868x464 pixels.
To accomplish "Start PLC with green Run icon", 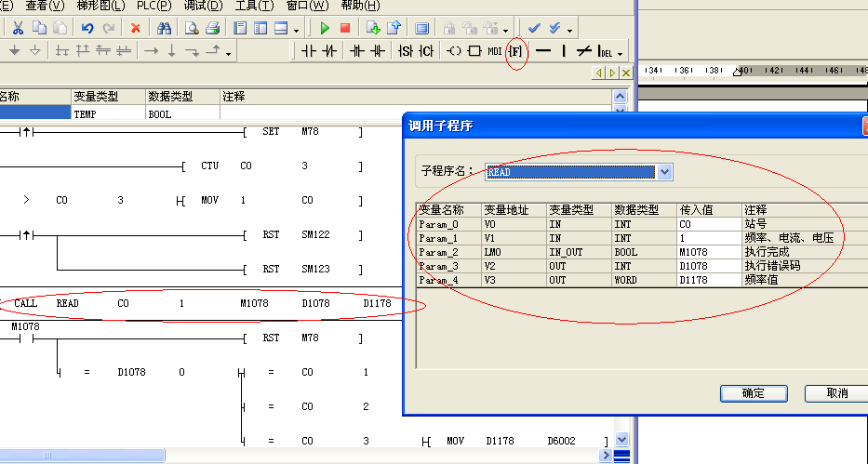I will [325, 28].
